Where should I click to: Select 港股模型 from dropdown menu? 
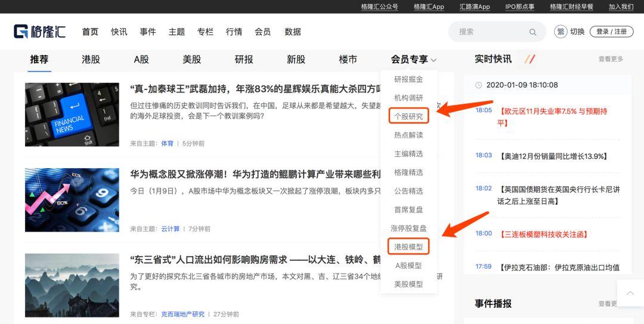tap(408, 246)
